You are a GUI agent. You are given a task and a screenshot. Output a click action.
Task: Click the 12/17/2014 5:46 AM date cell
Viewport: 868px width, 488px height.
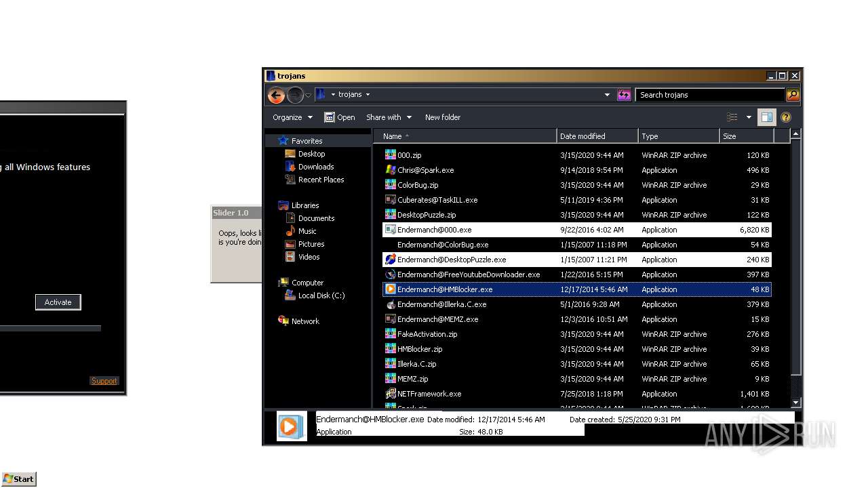click(593, 289)
